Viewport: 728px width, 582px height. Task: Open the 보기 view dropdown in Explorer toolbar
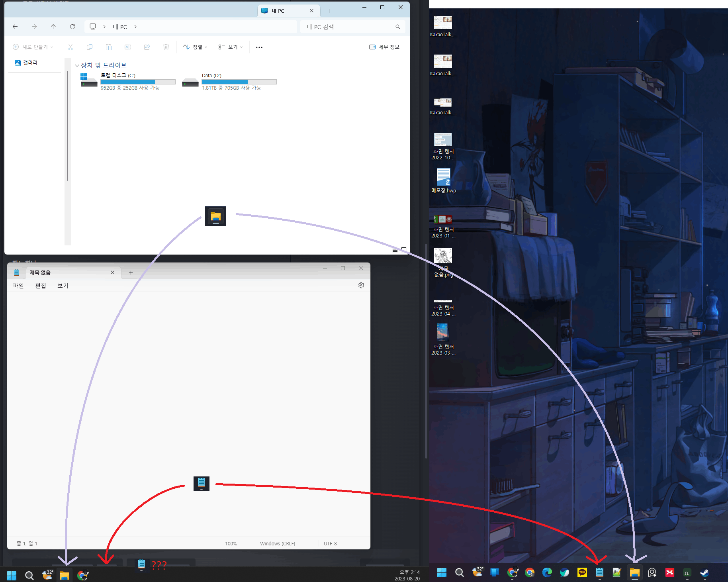click(231, 47)
